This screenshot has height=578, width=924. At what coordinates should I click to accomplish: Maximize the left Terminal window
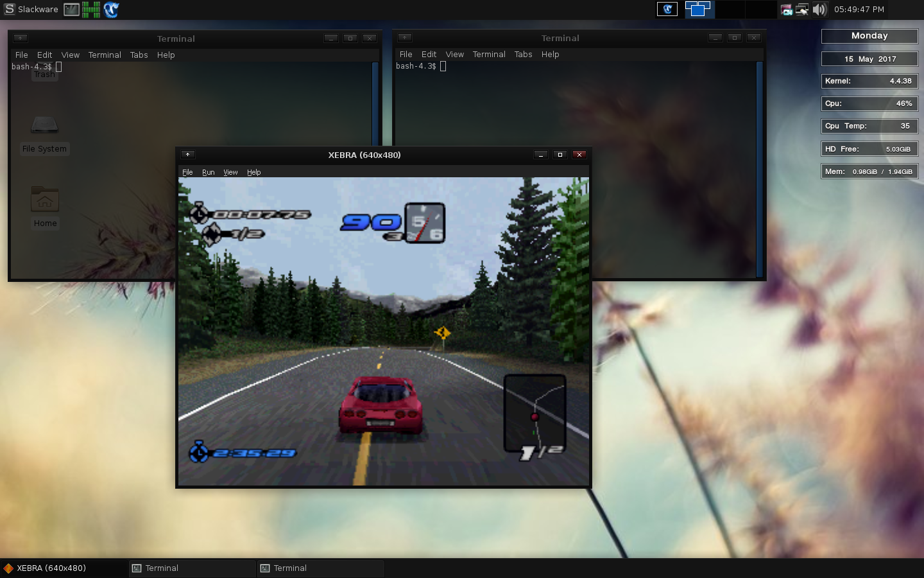[x=350, y=38]
